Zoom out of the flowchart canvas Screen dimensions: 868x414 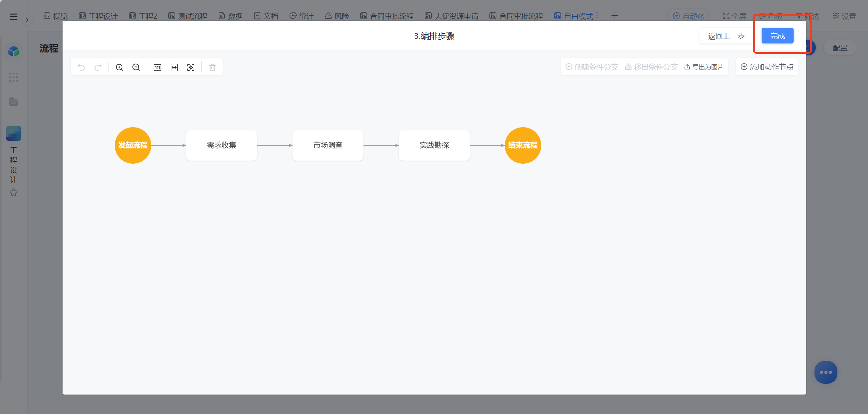click(x=136, y=67)
